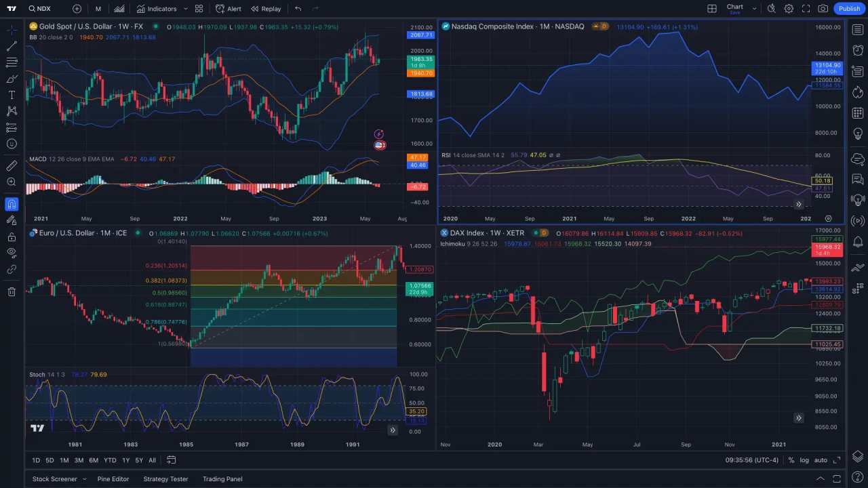
Task: Start bar Replay mode
Action: click(266, 9)
